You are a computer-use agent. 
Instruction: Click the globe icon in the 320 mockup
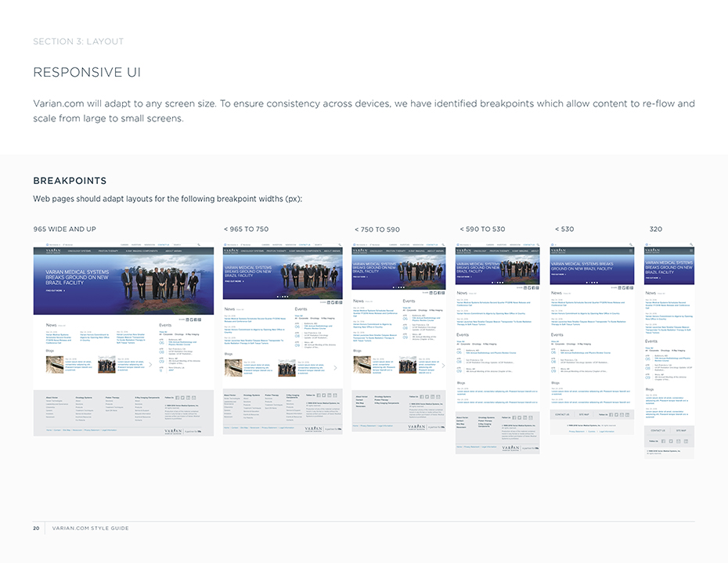(x=647, y=244)
